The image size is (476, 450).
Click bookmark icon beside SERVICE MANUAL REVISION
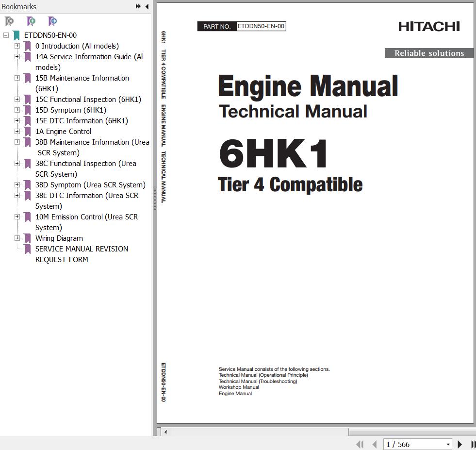click(28, 249)
